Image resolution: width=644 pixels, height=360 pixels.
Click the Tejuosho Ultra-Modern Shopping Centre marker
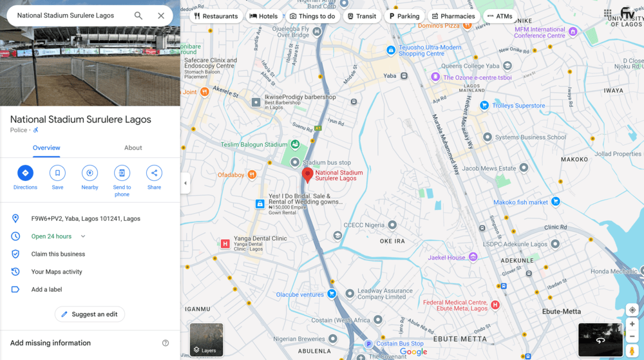pyautogui.click(x=391, y=50)
